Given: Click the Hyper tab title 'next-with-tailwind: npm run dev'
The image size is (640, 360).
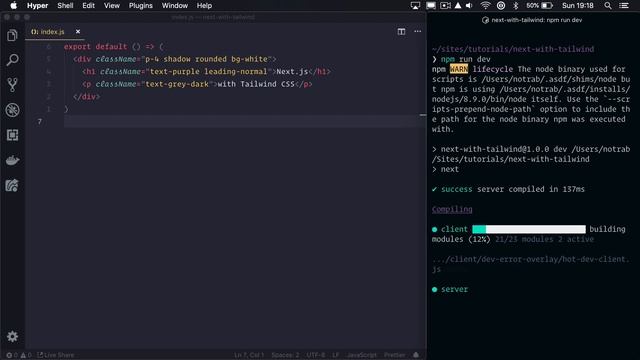Looking at the screenshot, I should click(x=536, y=20).
